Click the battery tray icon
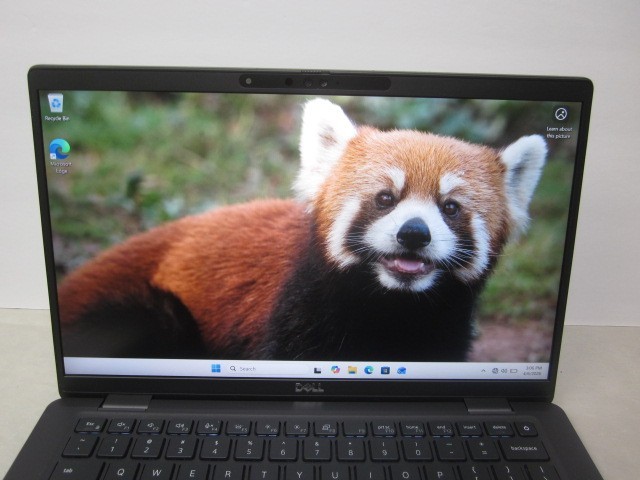This screenshot has width=640, height=480. tap(514, 371)
